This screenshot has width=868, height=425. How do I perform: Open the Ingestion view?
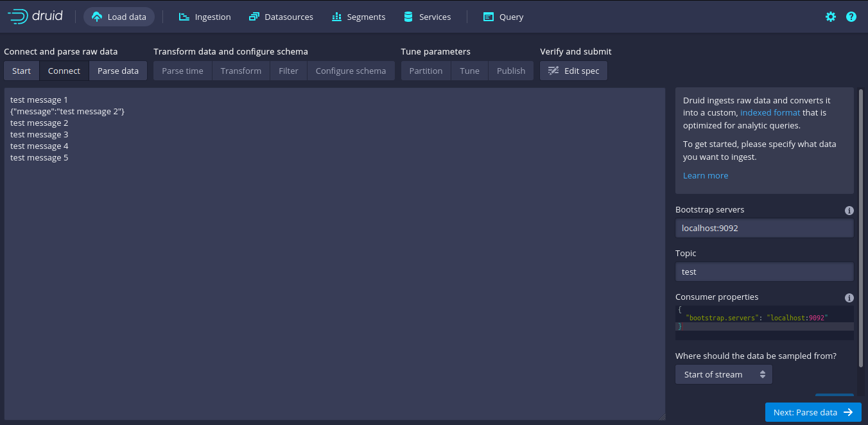(205, 17)
